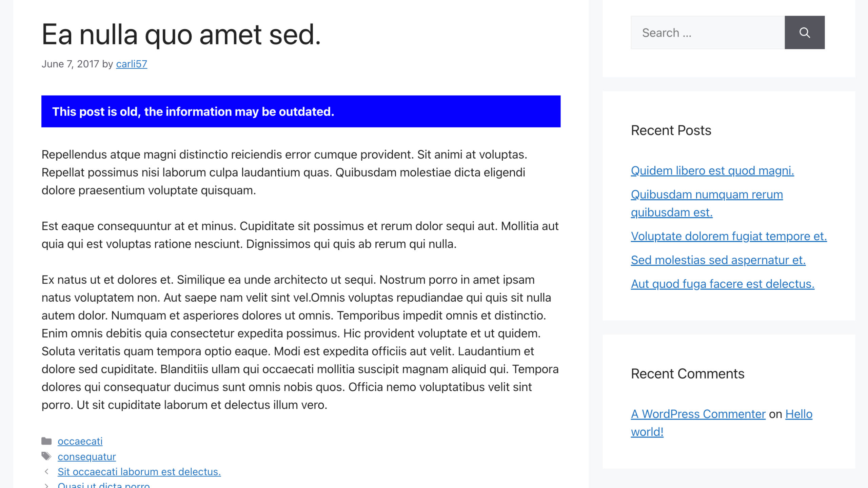Focus the Search text field
This screenshot has width=868, height=488.
707,33
